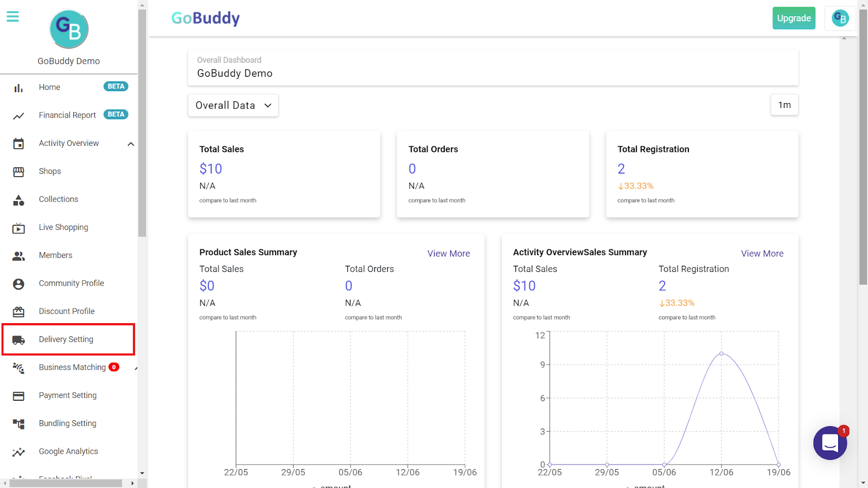Click the GoBuddy header logo
The height and width of the screenshot is (488, 868).
tap(206, 18)
